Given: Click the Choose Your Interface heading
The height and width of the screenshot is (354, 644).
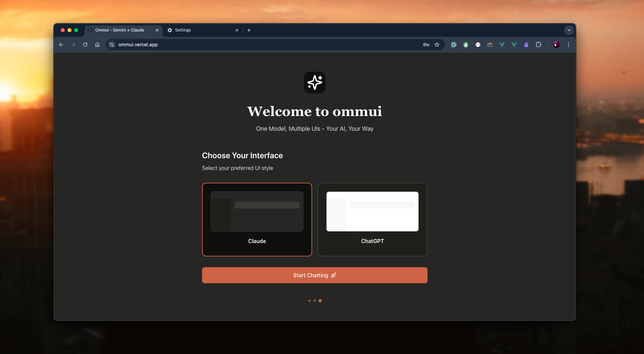Looking at the screenshot, I should pos(242,156).
